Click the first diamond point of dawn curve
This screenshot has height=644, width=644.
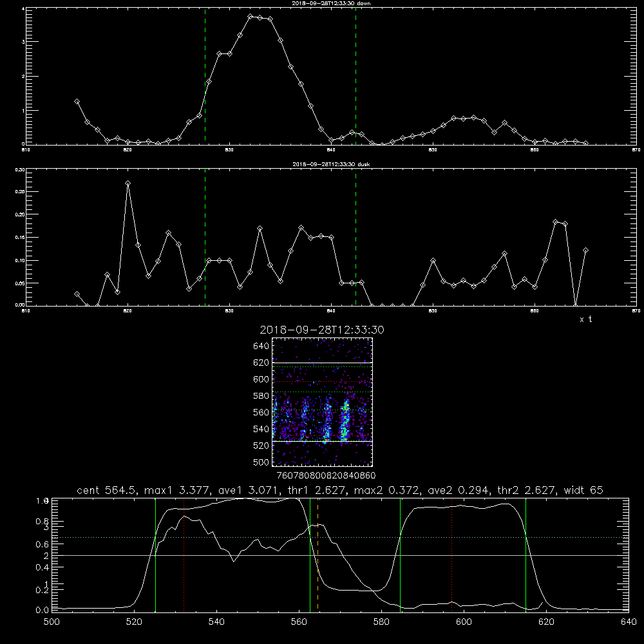coord(77,102)
